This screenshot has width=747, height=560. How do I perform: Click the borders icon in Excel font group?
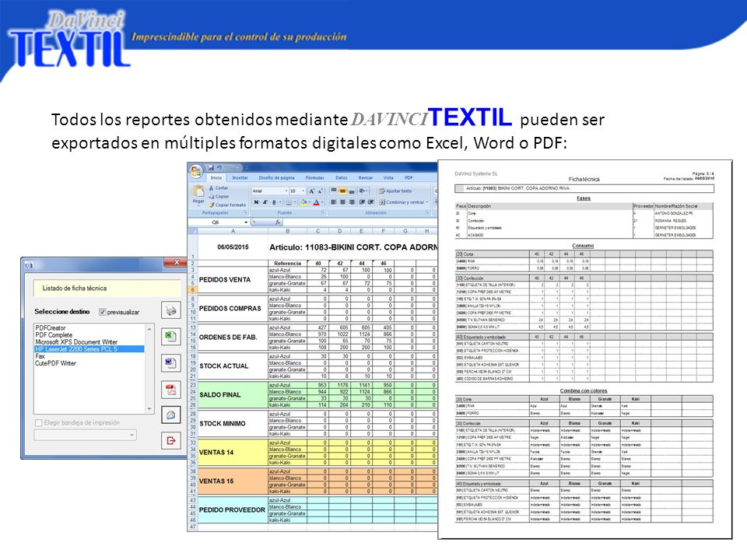tap(289, 202)
